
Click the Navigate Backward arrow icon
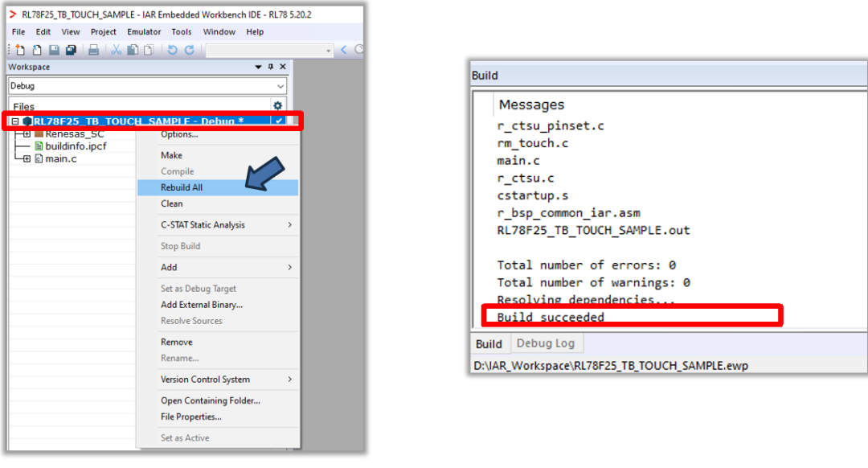[344, 50]
